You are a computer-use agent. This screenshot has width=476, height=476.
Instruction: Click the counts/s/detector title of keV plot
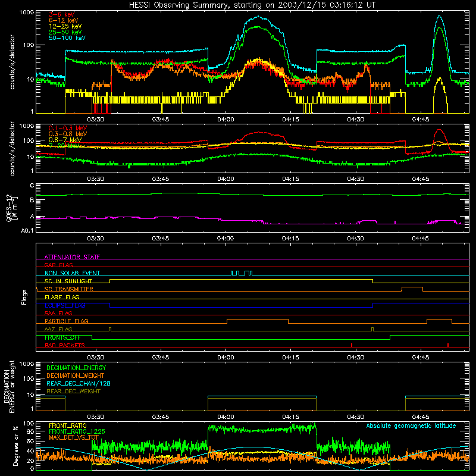(x=12, y=62)
